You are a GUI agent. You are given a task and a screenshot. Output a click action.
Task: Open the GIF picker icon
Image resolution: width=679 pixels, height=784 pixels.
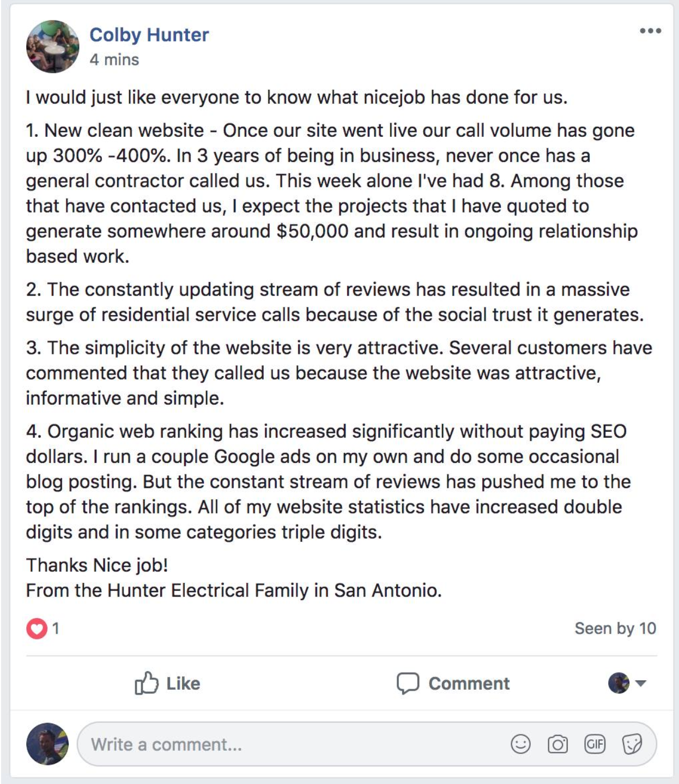click(595, 744)
